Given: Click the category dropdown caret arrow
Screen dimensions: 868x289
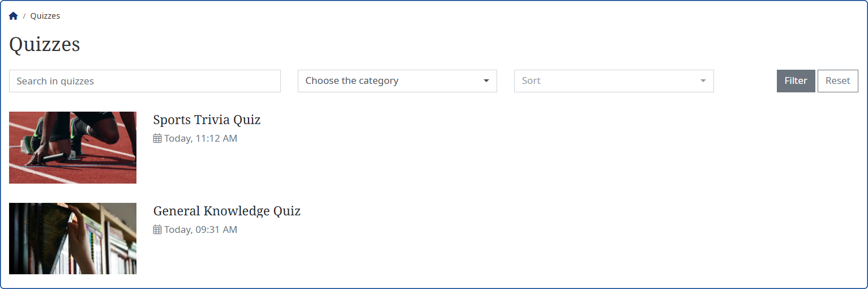Looking at the screenshot, I should pyautogui.click(x=486, y=81).
